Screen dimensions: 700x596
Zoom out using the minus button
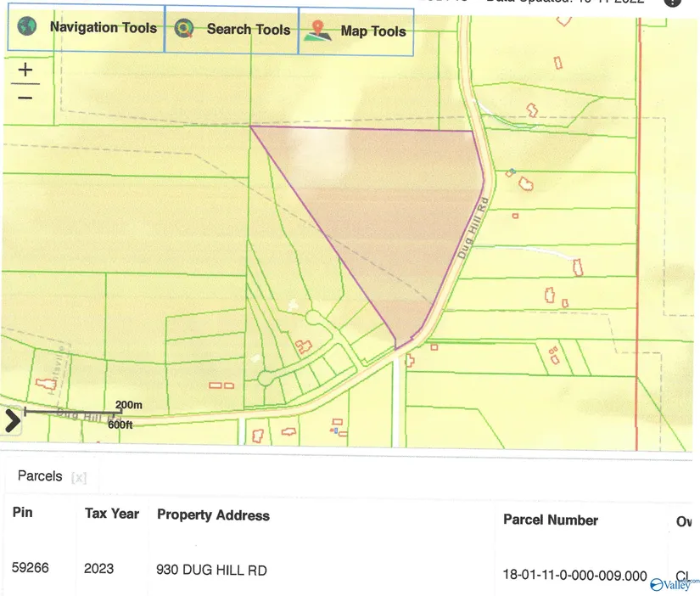point(25,98)
